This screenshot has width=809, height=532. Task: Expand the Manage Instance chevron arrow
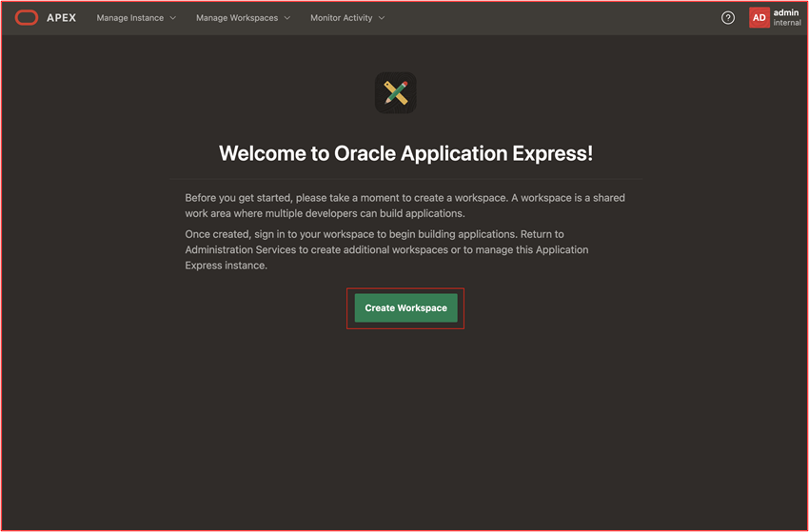point(173,18)
